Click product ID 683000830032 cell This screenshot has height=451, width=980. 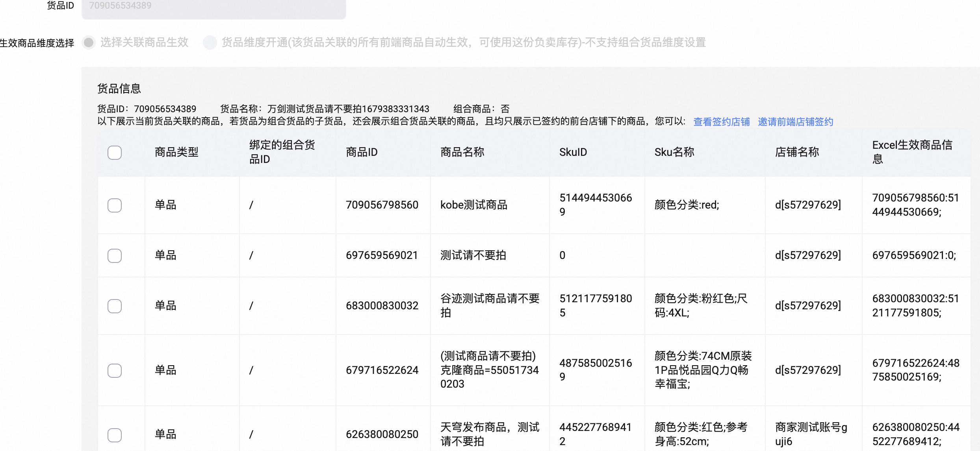pyautogui.click(x=382, y=305)
